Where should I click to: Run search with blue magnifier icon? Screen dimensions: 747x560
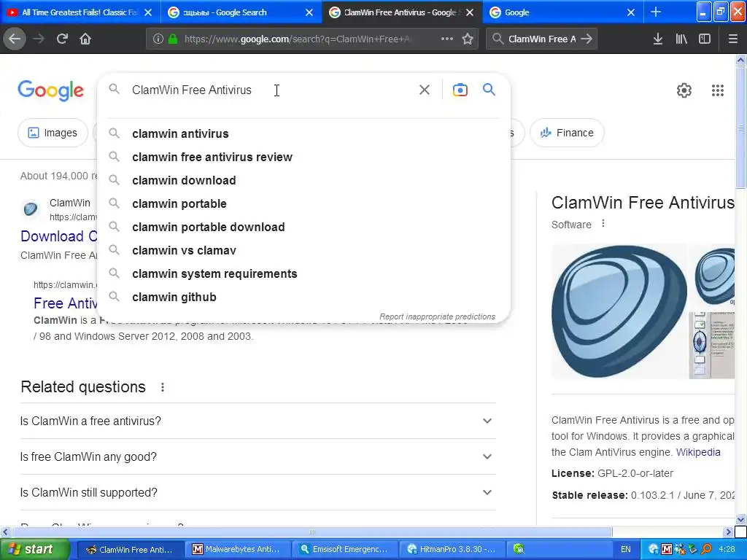coord(489,89)
